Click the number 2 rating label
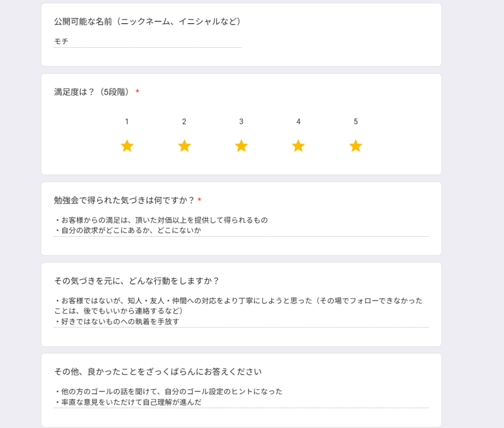 click(x=184, y=122)
